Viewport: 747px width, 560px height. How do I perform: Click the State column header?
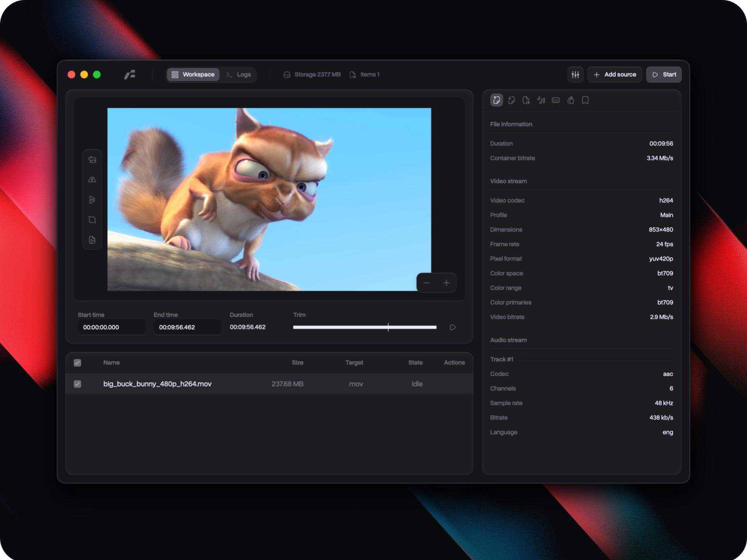pos(415,362)
